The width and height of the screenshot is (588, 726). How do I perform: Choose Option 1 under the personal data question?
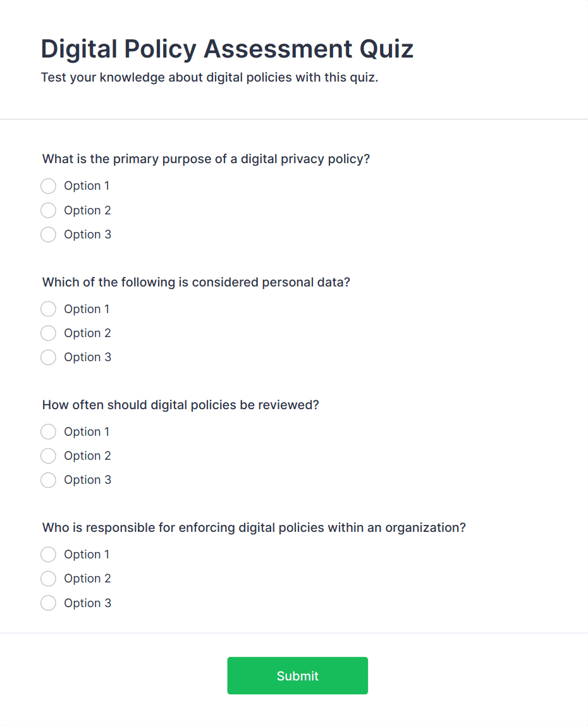click(48, 309)
